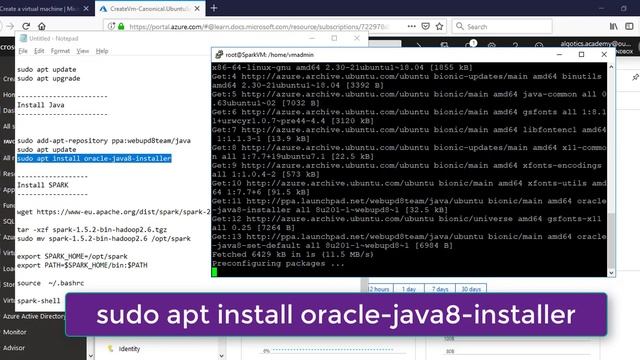640x360 pixels.
Task: Select the '1 day' time range
Action: [x=409, y=289]
